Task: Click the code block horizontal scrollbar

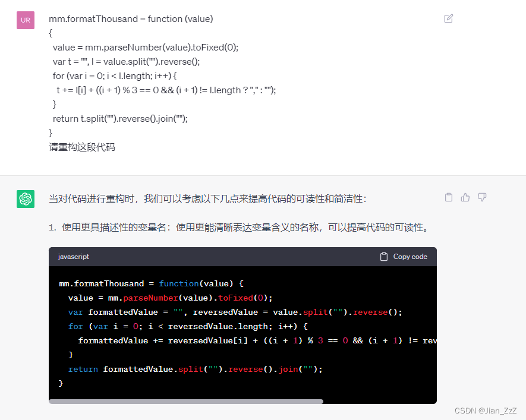Action: tap(186, 401)
